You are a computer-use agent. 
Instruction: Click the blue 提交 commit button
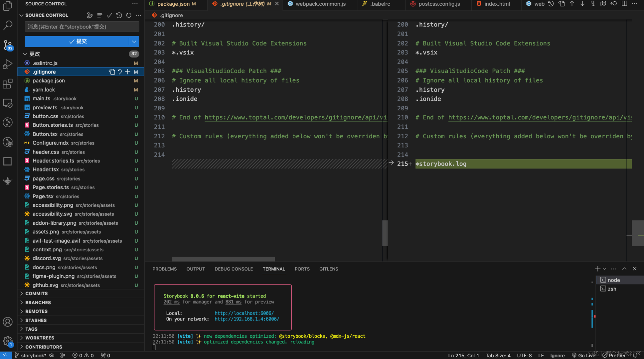tap(77, 42)
